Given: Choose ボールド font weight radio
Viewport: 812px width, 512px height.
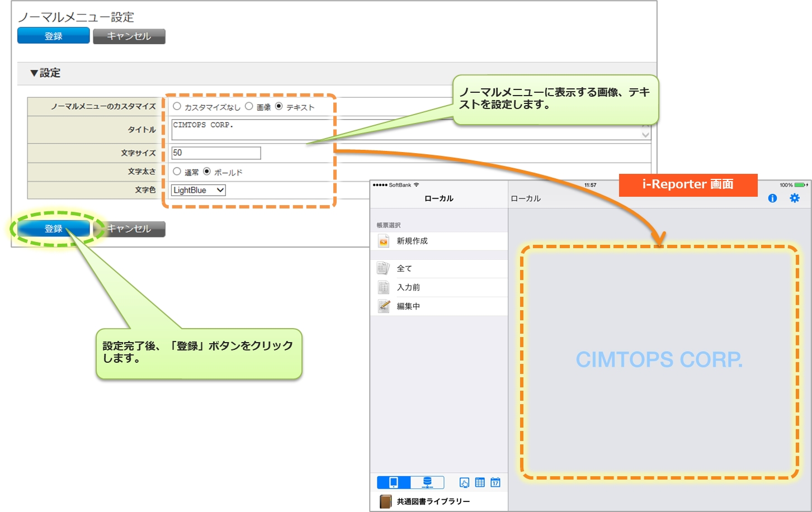Looking at the screenshot, I should pyautogui.click(x=207, y=172).
